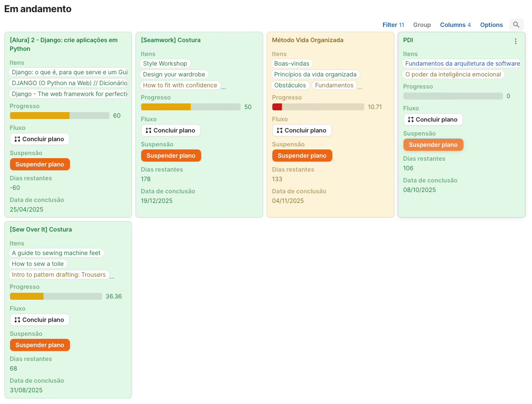Image resolution: width=532 pixels, height=404 pixels.
Task: Click the 10.71 red progress bar
Action: point(318,107)
